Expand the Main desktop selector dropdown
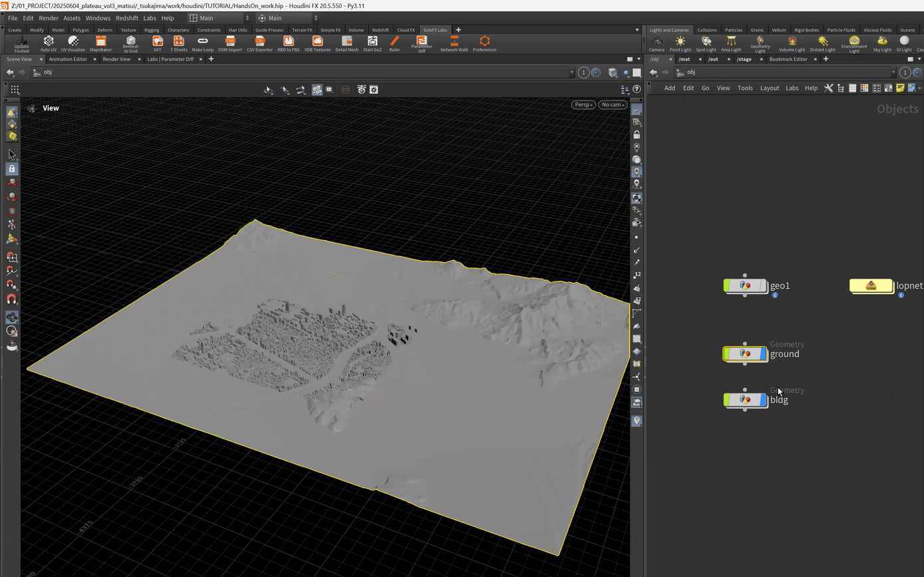924x577 pixels. 219,18
